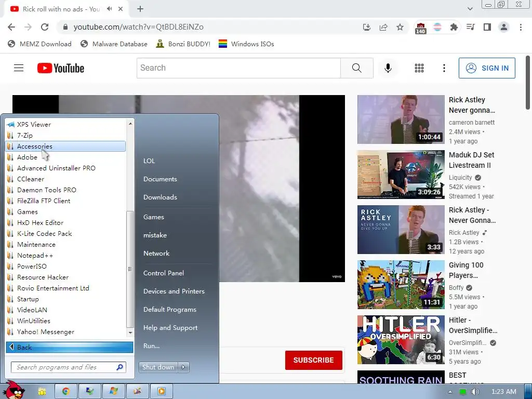This screenshot has width=532, height=399.
Task: Open Control Panel in Start menu
Action: coord(164,273)
